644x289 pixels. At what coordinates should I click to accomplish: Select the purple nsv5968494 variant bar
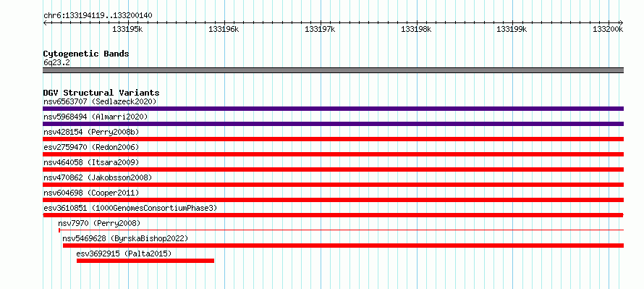click(333, 124)
